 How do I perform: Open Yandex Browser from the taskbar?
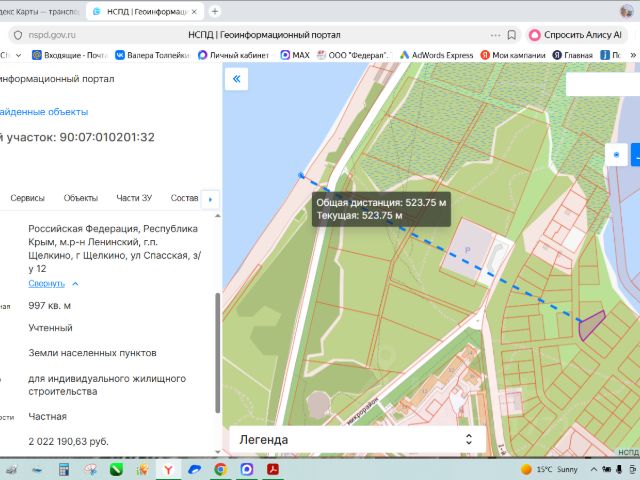tap(168, 470)
